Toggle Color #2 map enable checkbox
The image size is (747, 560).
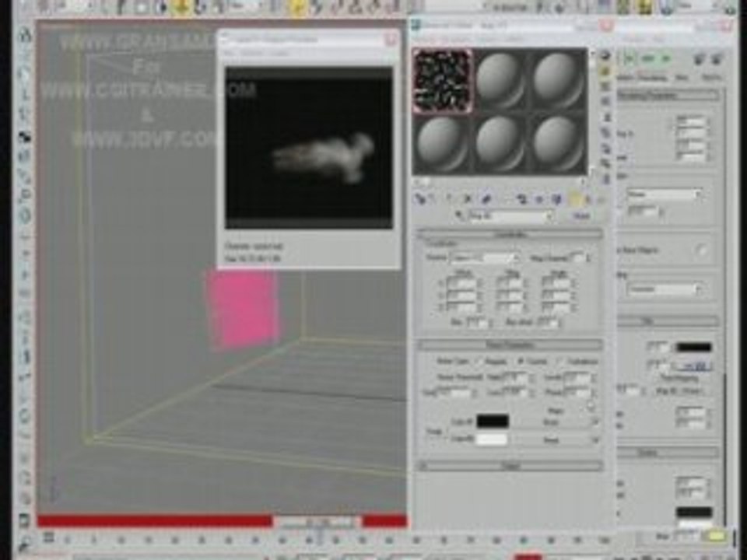594,440
